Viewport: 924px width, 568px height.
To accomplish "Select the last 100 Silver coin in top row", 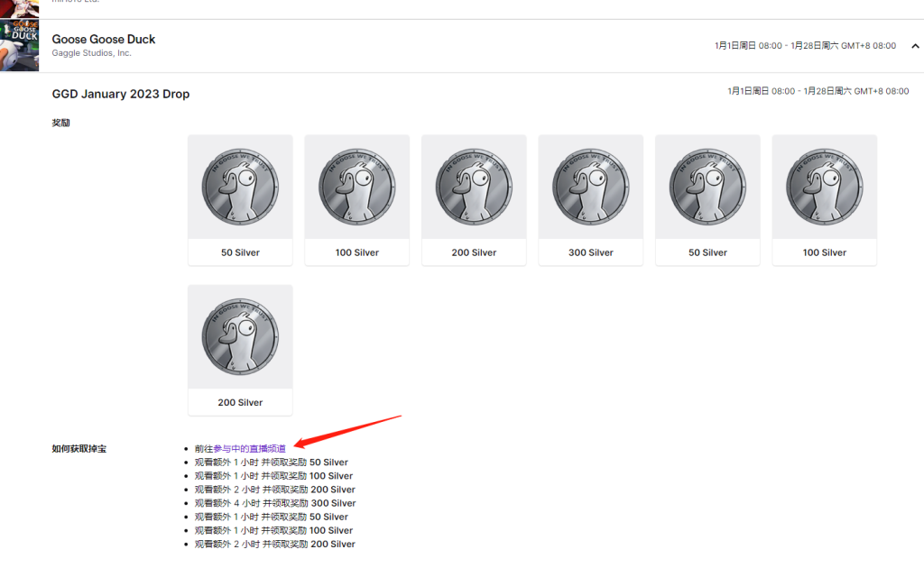I will [825, 187].
